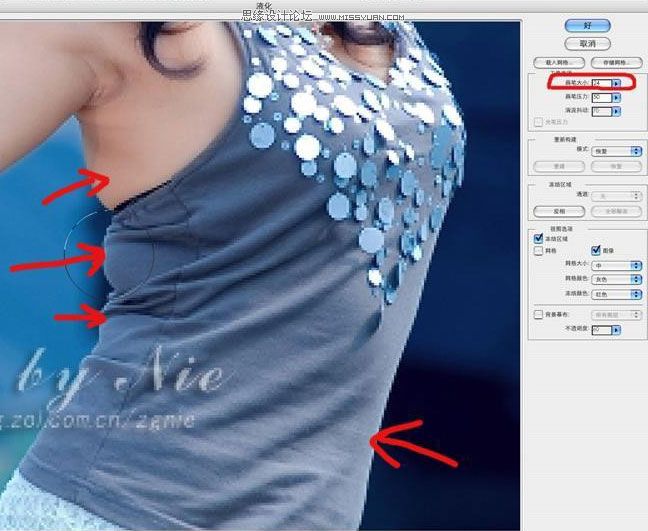This screenshot has width=648, height=531.
Task: Enable the backdrop (背景幕布) checkbox
Action: tap(538, 314)
